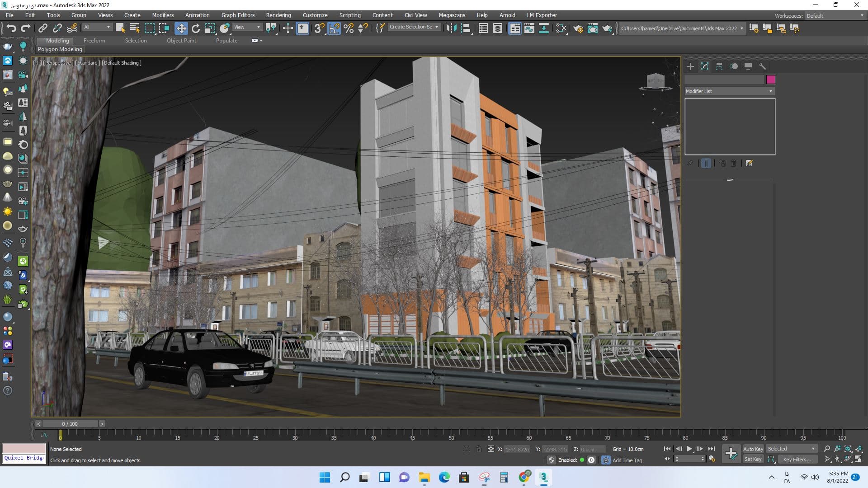Image resolution: width=868 pixels, height=488 pixels.
Task: Open the Create tab plus icon
Action: tap(690, 66)
